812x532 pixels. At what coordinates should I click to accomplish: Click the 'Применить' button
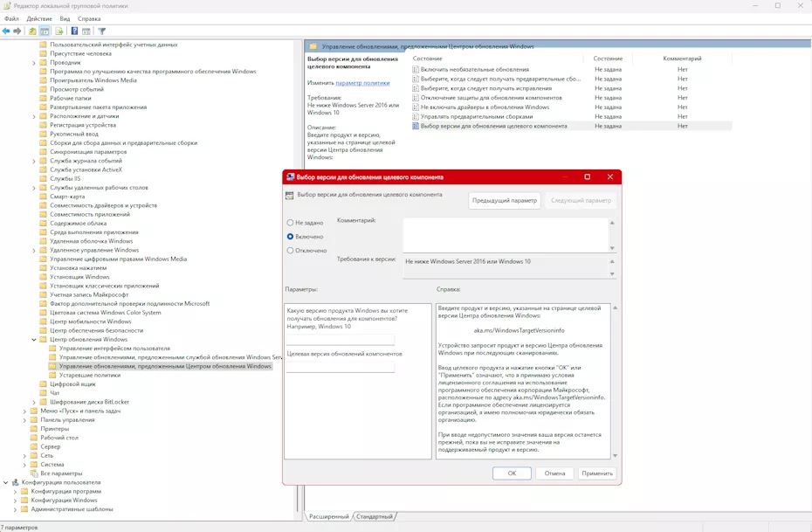597,473
